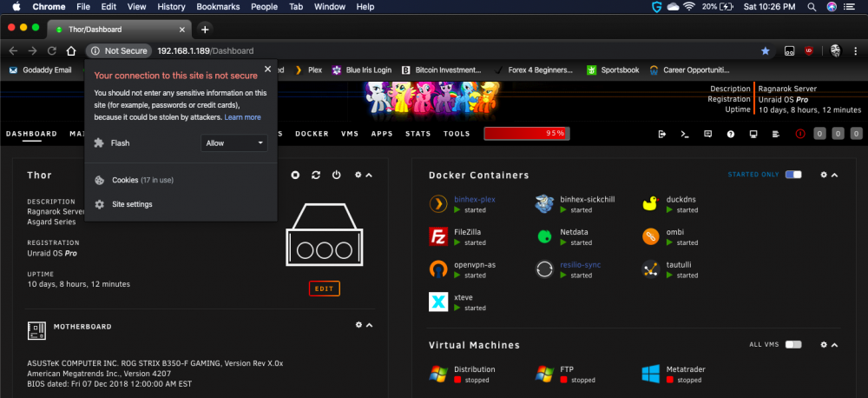Open the tautulli container icon
This screenshot has width=868, height=398.
point(650,269)
